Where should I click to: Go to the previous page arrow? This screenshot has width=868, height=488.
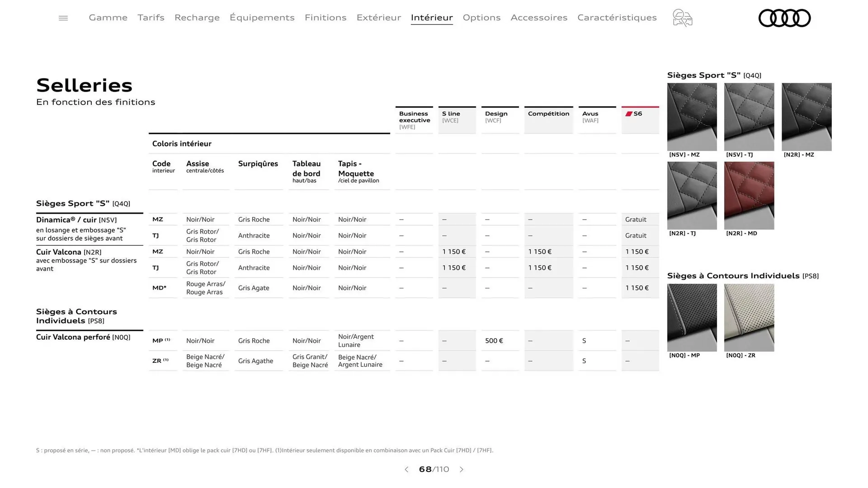[406, 469]
